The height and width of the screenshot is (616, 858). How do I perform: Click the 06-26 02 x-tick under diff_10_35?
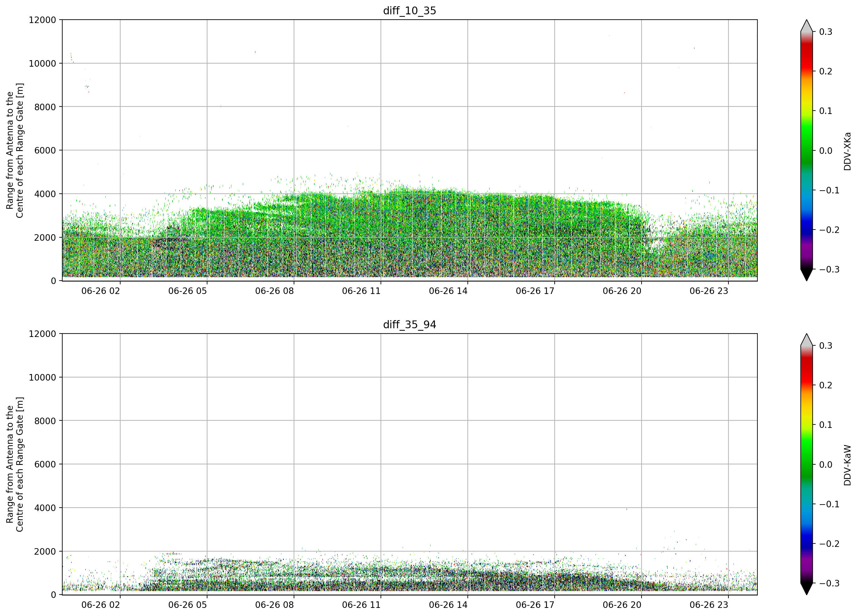click(101, 291)
